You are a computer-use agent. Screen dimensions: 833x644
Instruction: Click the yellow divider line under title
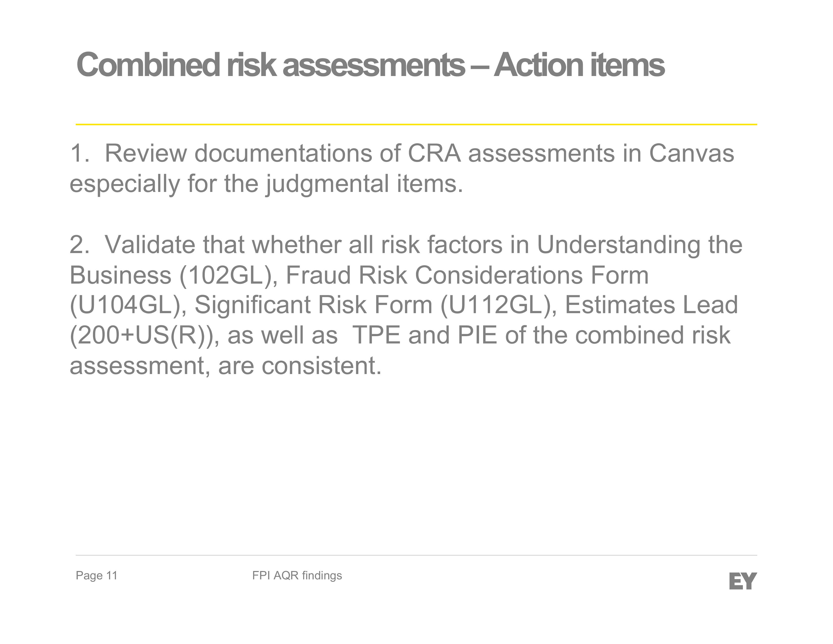pos(416,124)
